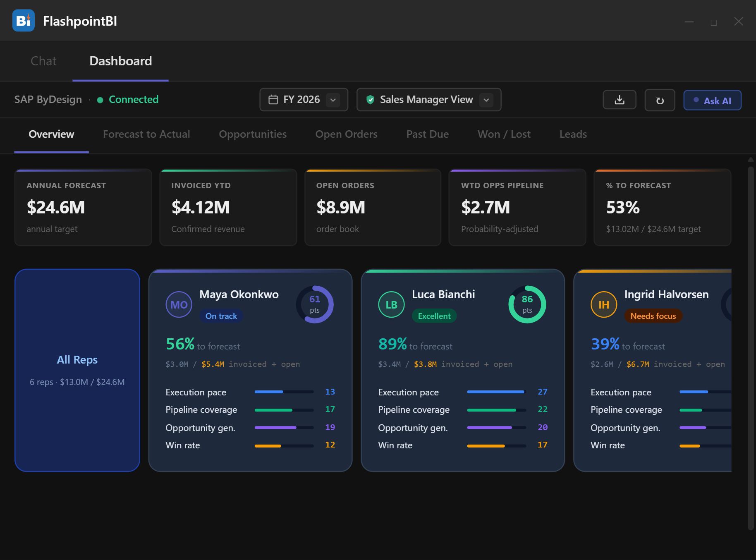Open the Leads tab
756x560 pixels.
tap(573, 134)
